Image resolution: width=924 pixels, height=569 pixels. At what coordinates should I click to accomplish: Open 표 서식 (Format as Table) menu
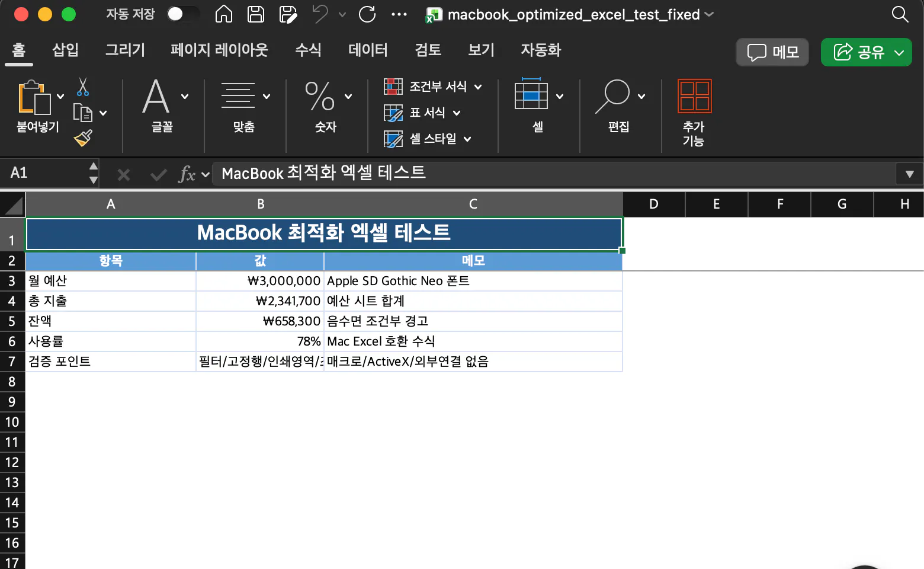[422, 113]
